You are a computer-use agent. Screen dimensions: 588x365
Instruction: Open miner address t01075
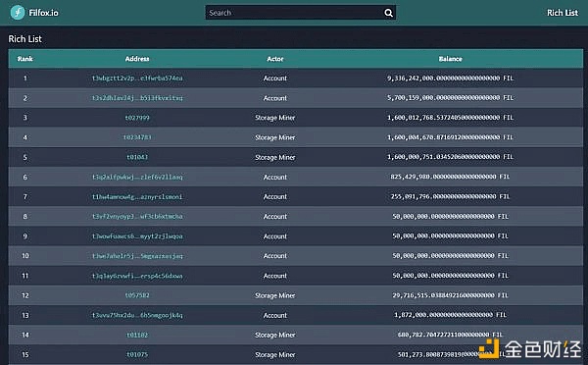pyautogui.click(x=137, y=354)
